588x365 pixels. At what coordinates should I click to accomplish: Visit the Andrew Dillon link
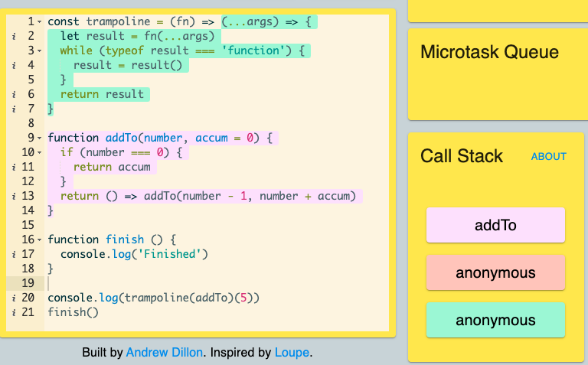coord(165,353)
